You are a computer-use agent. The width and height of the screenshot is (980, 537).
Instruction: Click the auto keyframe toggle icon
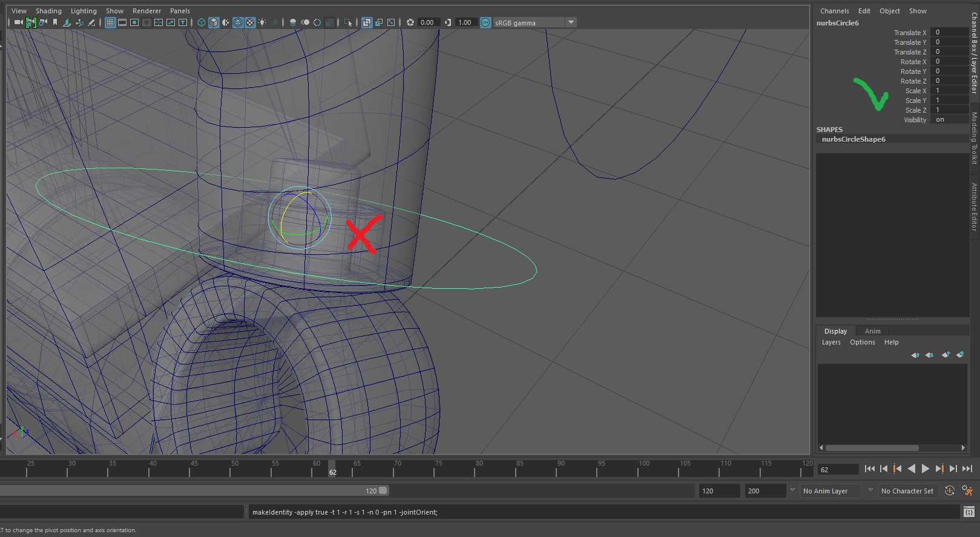point(950,491)
